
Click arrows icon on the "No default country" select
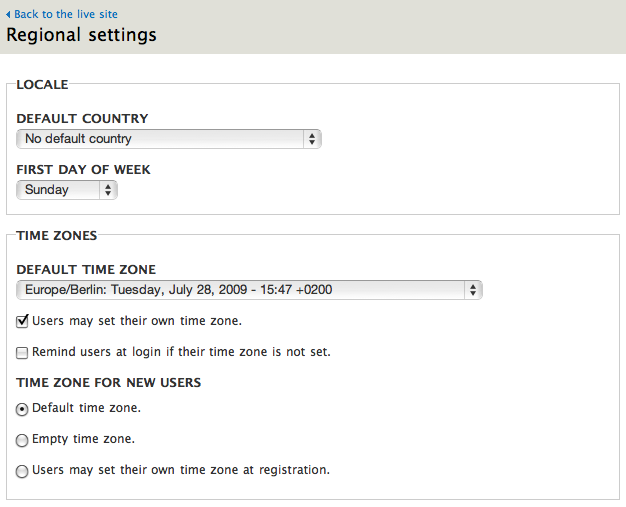point(312,139)
